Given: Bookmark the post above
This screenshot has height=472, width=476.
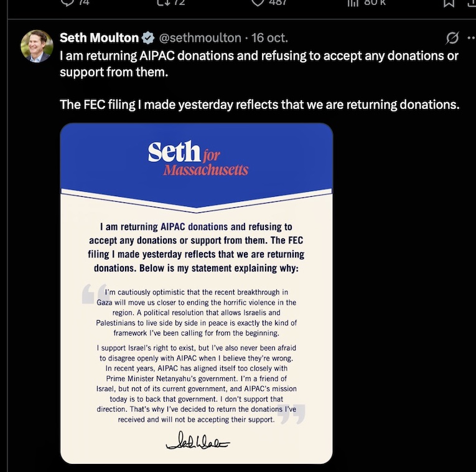Looking at the screenshot, I should pos(448,3).
